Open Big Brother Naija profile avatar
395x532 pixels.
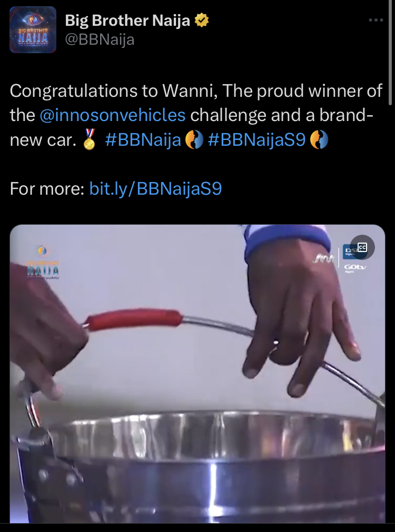click(x=33, y=29)
